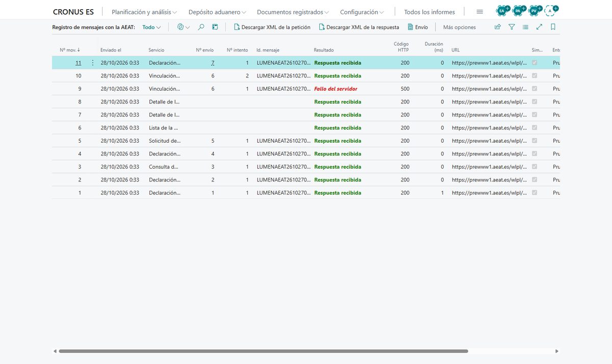The width and height of the screenshot is (612, 364).
Task: Click the analysis mode icon beside search
Action: tap(215, 27)
